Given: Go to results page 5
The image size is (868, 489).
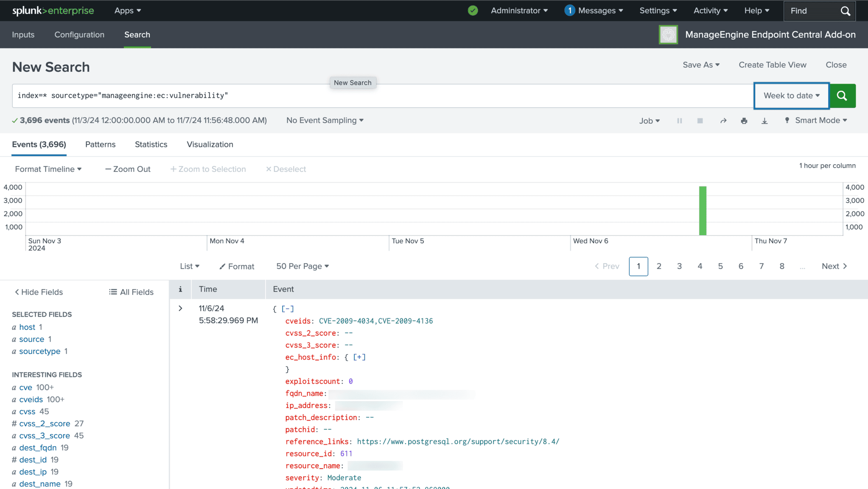Looking at the screenshot, I should pyautogui.click(x=720, y=266).
